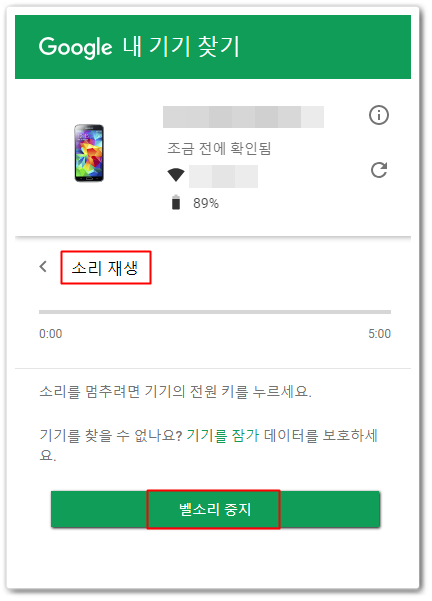
Task: Click the black Wi-Fi signal icon
Action: 176,175
